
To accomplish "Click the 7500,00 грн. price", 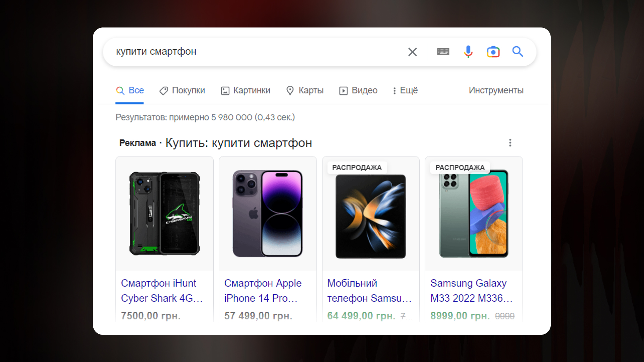I will coord(151,316).
